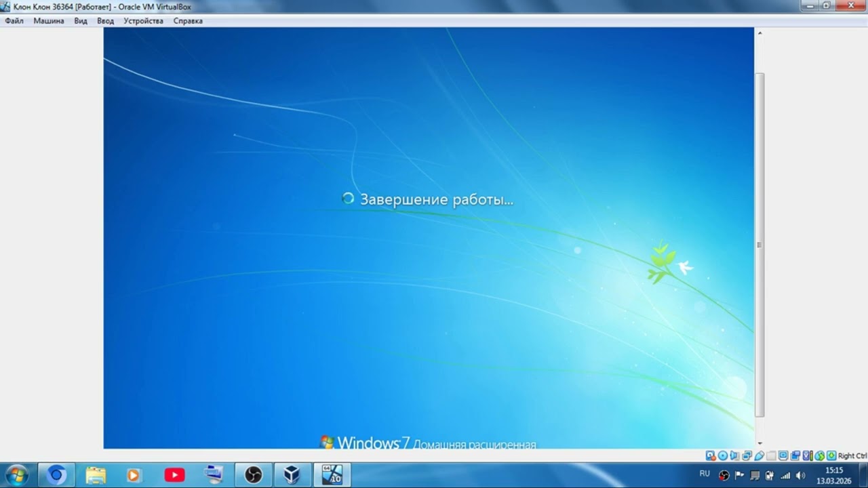Click the network adapter indicator icon
868x488 pixels.
(x=747, y=455)
